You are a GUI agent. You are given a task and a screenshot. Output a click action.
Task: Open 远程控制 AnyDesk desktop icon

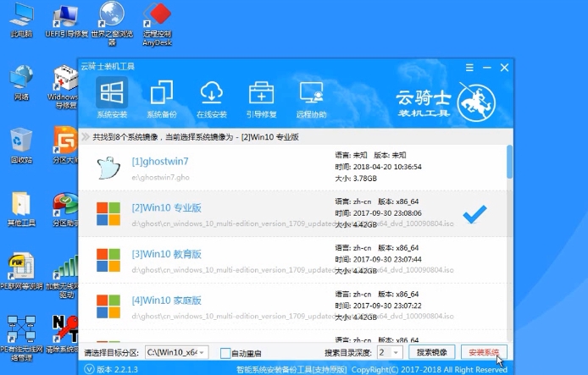point(157,24)
